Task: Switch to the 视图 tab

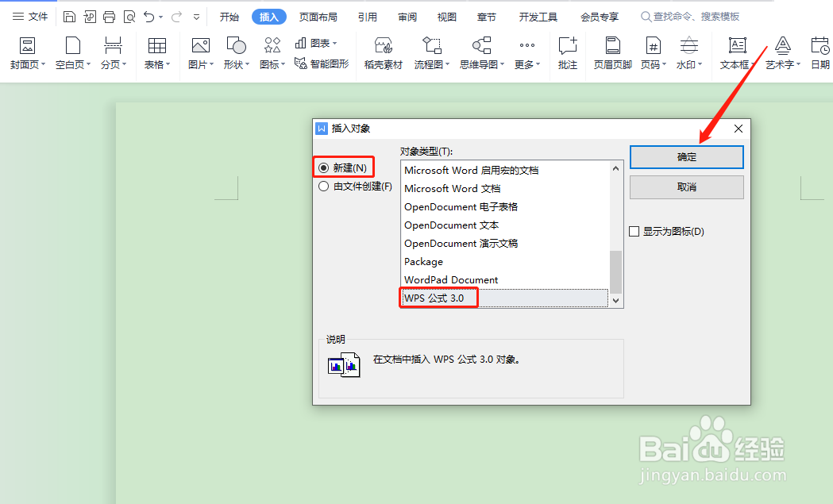Action: pyautogui.click(x=447, y=17)
